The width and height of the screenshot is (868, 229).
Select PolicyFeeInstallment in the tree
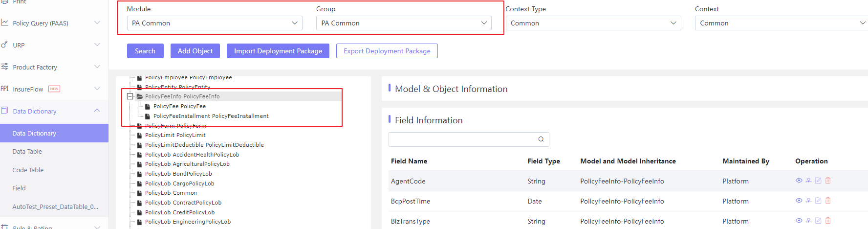(x=211, y=116)
